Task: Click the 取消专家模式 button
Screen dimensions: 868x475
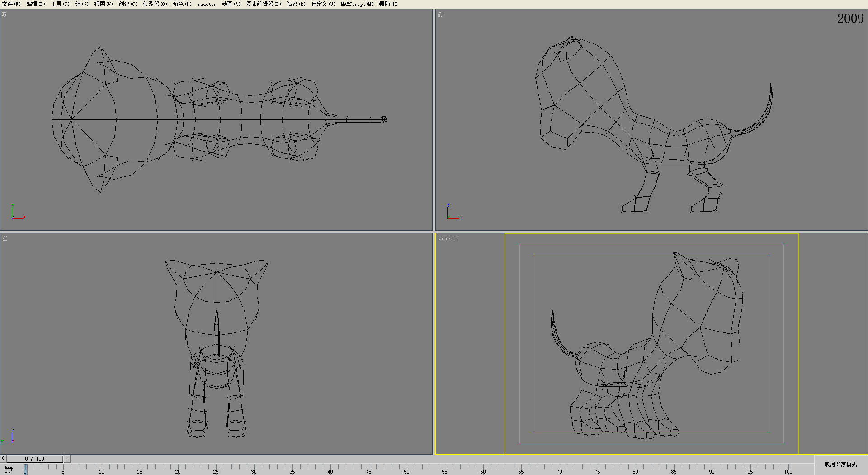Action: (840, 465)
